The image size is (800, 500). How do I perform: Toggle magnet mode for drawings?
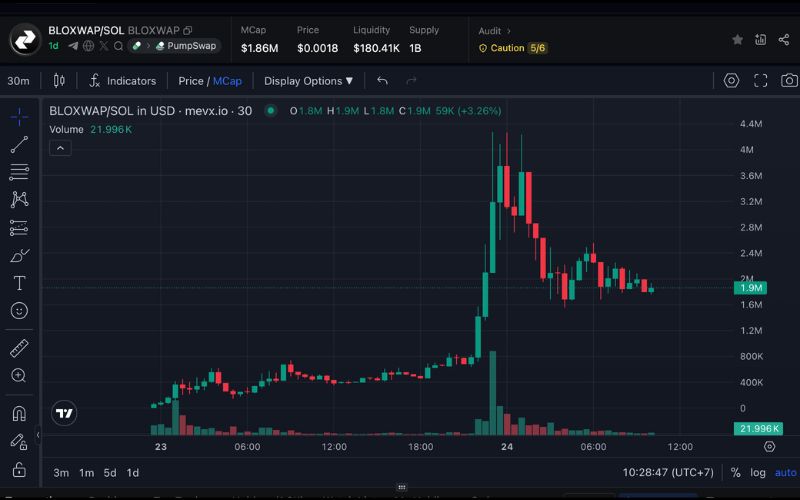(x=19, y=413)
